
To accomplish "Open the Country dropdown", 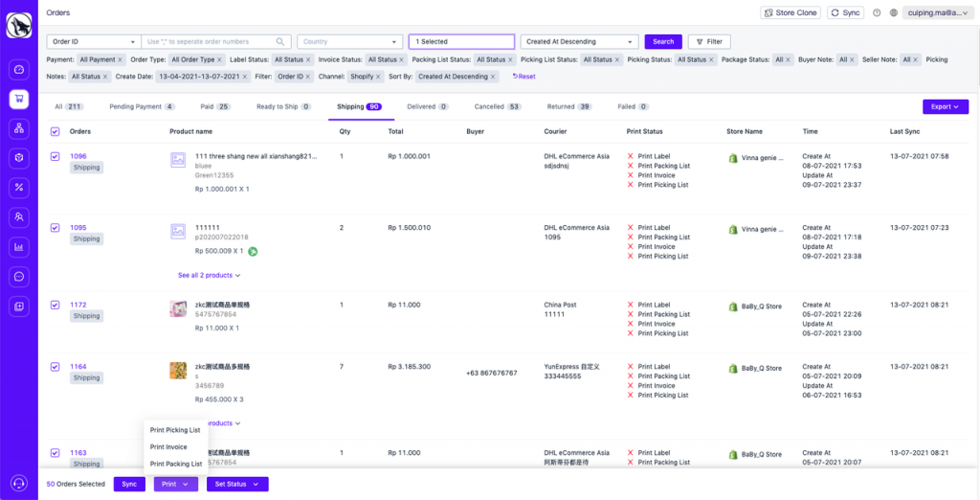I will tap(350, 42).
